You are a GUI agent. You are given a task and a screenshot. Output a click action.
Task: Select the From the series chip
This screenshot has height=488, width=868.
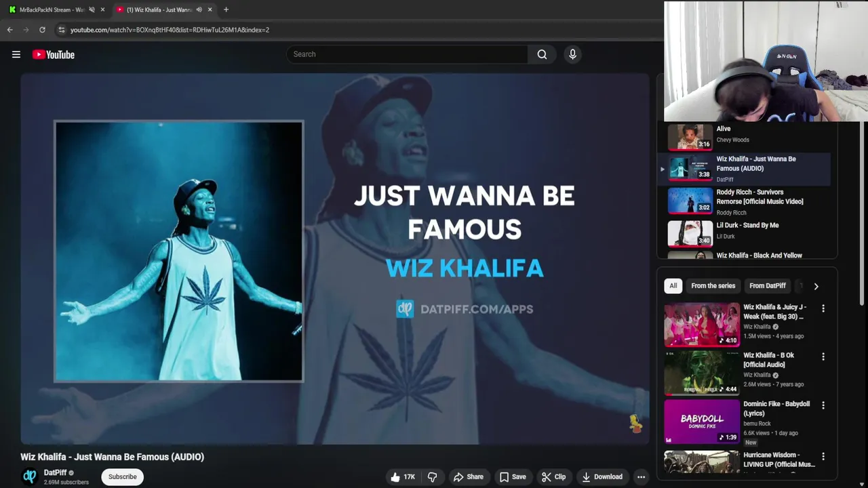(713, 286)
